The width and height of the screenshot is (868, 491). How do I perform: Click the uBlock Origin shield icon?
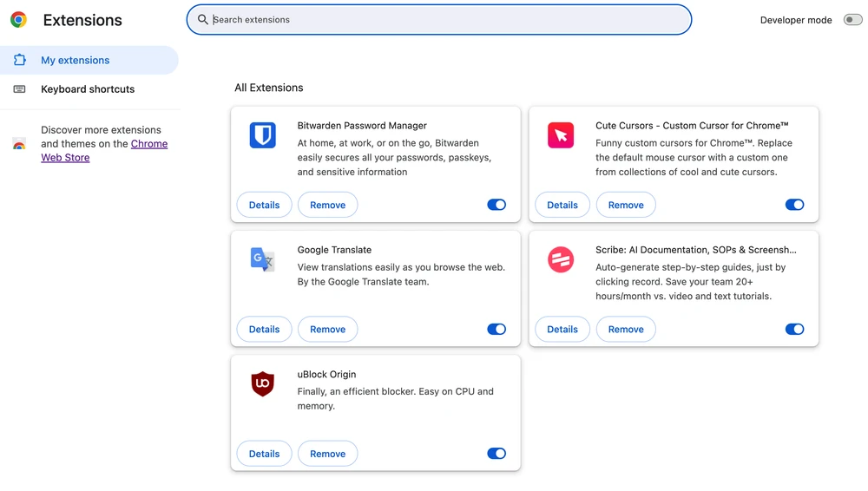[262, 383]
